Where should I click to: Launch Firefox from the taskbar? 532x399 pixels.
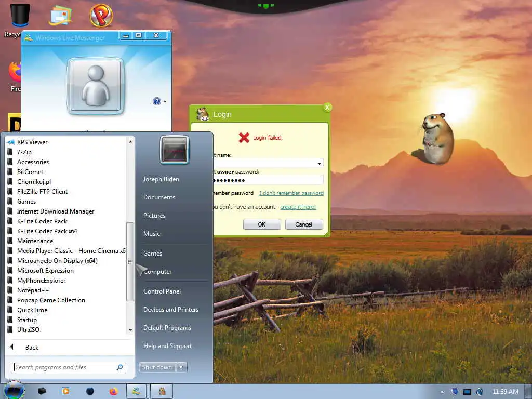tap(114, 391)
